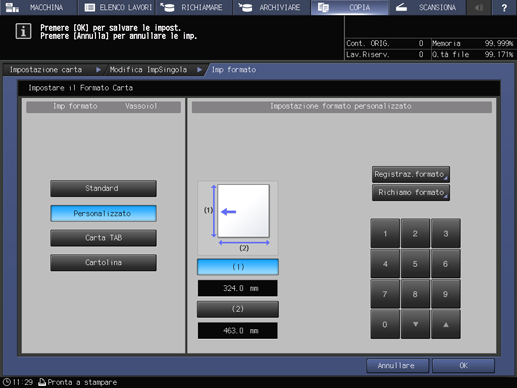The image size is (517, 388).
Task: Select the Imp formato breadcrumb
Action: click(234, 70)
